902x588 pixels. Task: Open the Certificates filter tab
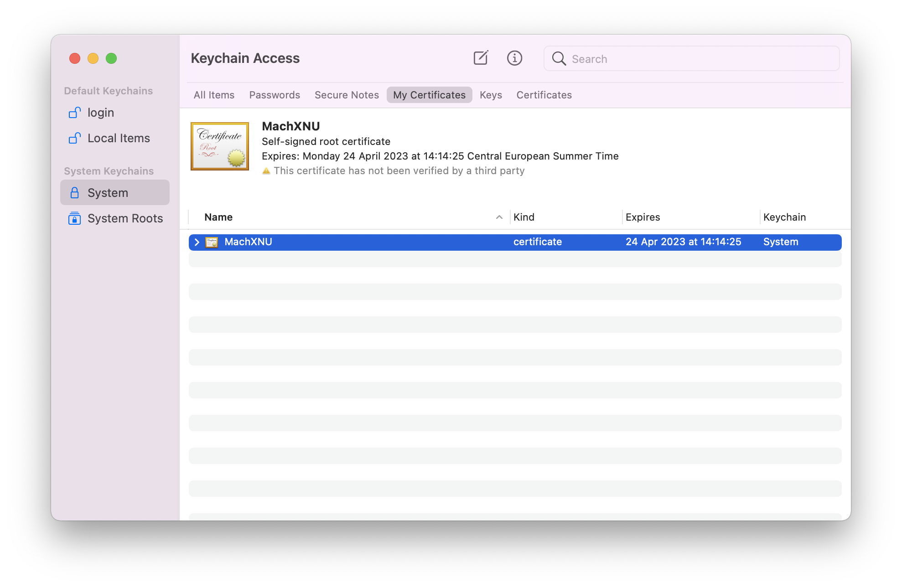(544, 95)
